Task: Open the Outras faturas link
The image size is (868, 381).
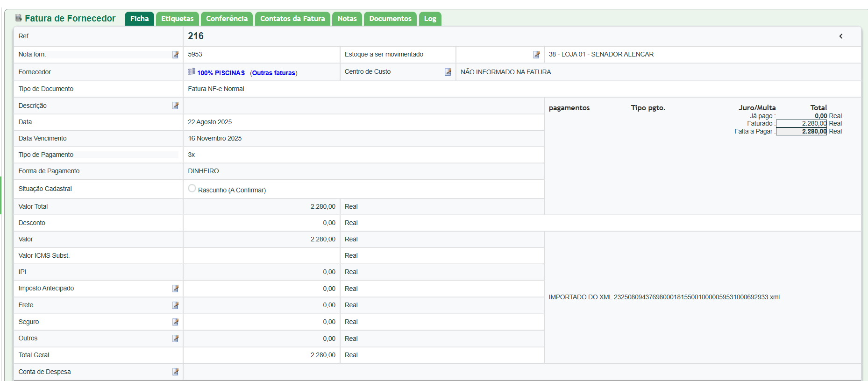Action: [274, 73]
